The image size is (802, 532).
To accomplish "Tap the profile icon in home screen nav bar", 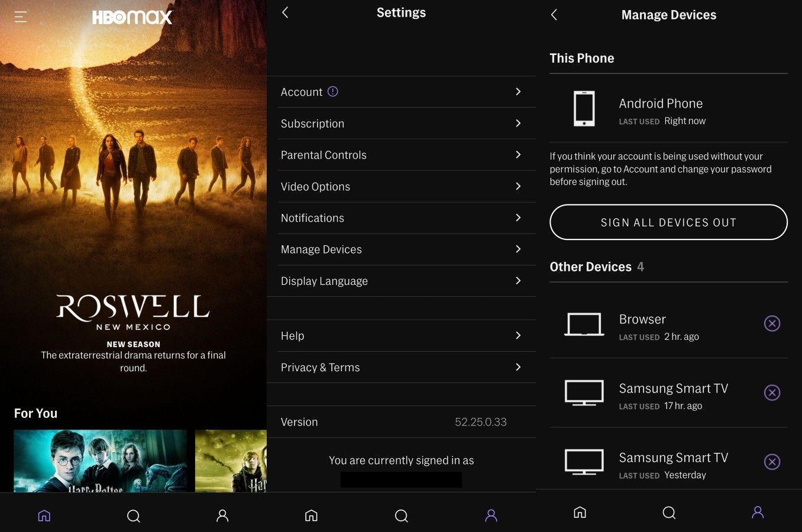I will click(222, 515).
